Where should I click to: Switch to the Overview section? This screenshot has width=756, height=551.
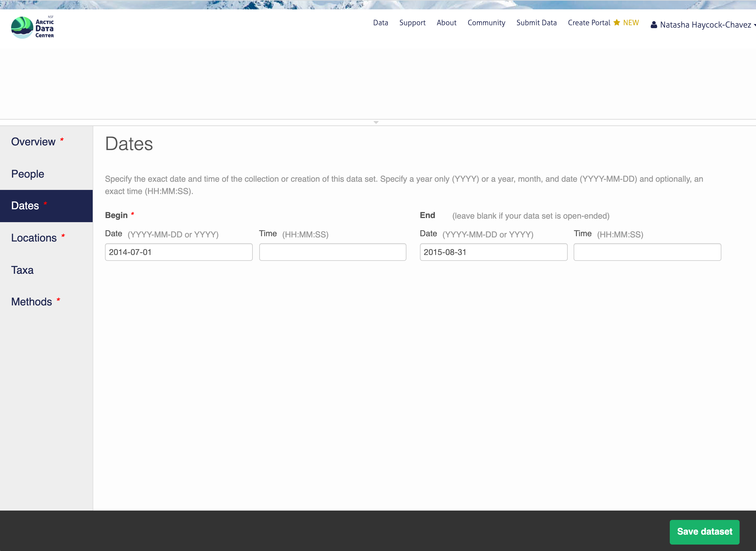tap(33, 142)
